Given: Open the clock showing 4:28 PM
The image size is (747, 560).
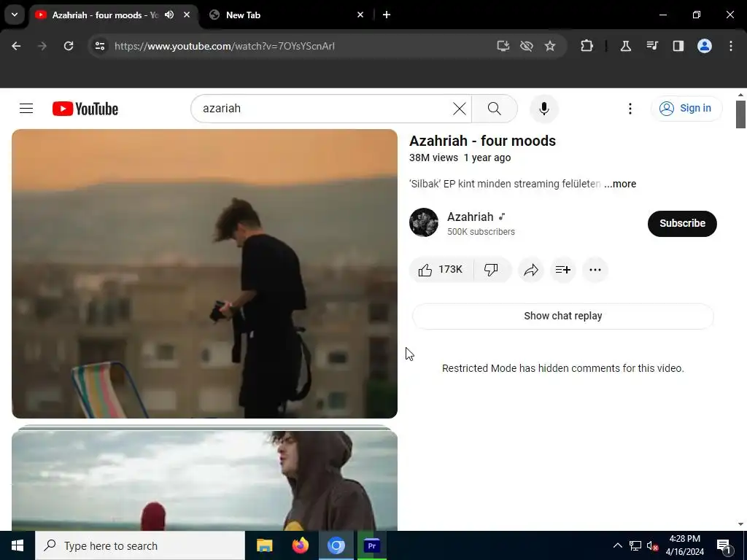Looking at the screenshot, I should coord(684,545).
